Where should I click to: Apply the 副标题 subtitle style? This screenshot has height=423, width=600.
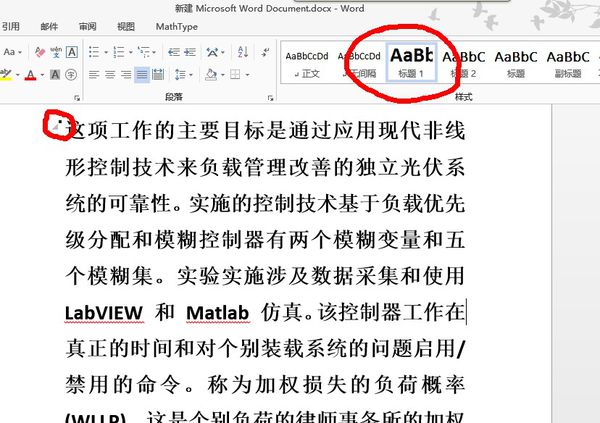pos(568,60)
